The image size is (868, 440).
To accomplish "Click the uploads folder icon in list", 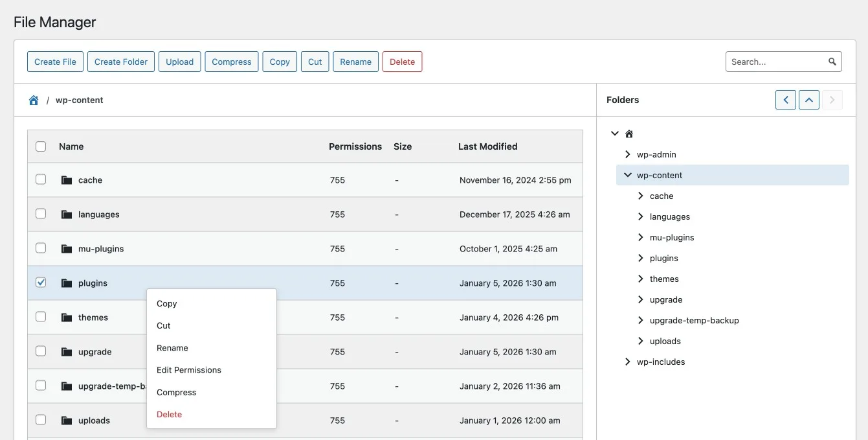I will 67,421.
